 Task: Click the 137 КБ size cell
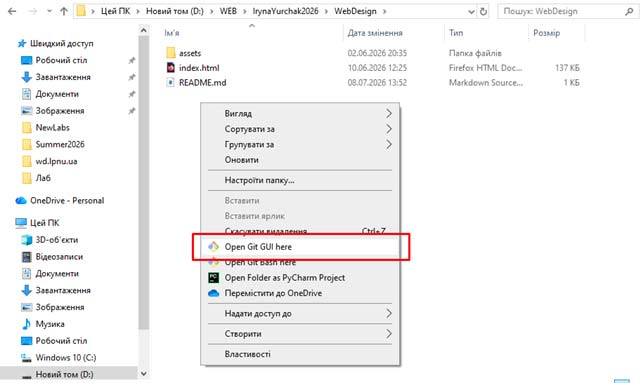coord(567,68)
